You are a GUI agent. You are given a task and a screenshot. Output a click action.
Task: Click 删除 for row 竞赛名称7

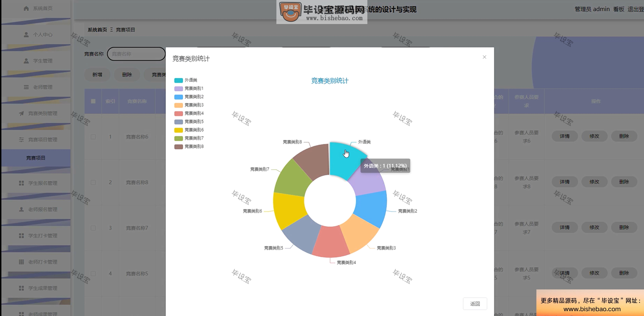pos(624,228)
